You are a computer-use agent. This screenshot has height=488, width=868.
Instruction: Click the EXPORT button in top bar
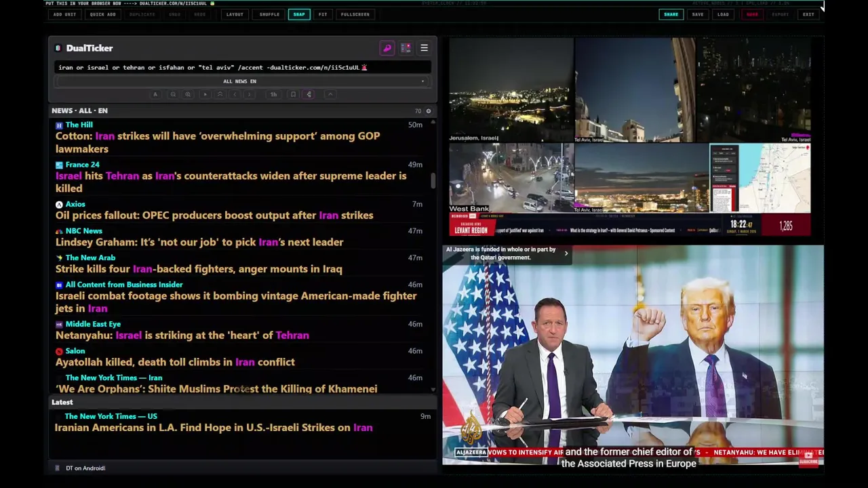point(781,14)
